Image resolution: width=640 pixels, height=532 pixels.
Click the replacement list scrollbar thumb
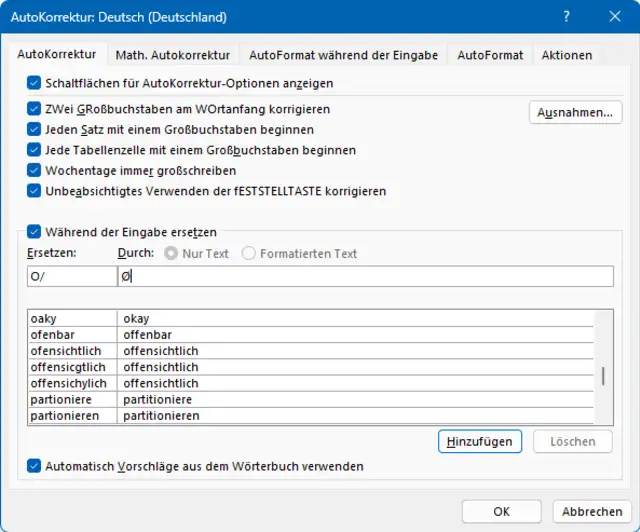click(602, 377)
